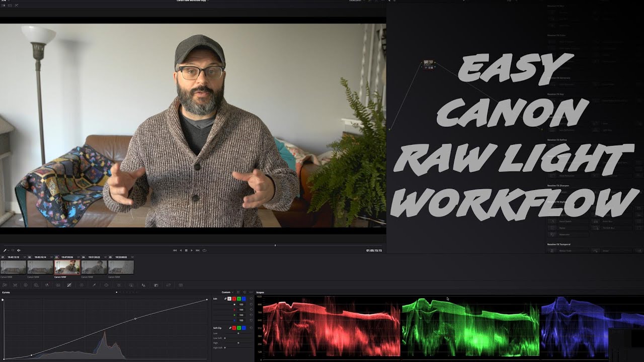Open the Motion Effects palette
The width and height of the screenshot is (644, 362).
(x=58, y=285)
